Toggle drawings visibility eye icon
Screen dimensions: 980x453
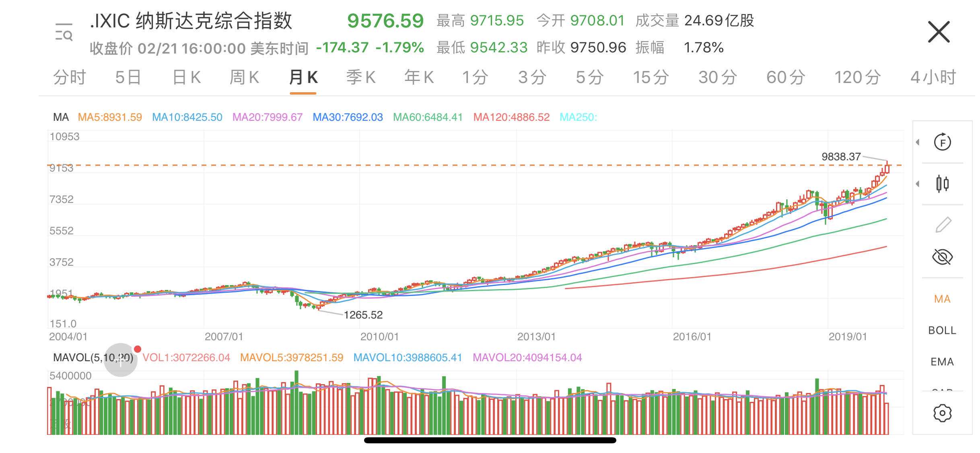(943, 256)
